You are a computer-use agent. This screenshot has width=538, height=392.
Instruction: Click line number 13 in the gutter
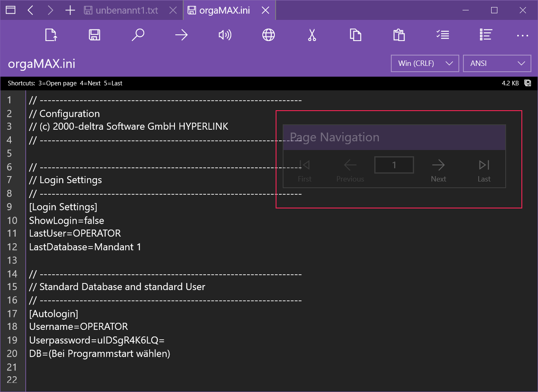click(x=12, y=260)
